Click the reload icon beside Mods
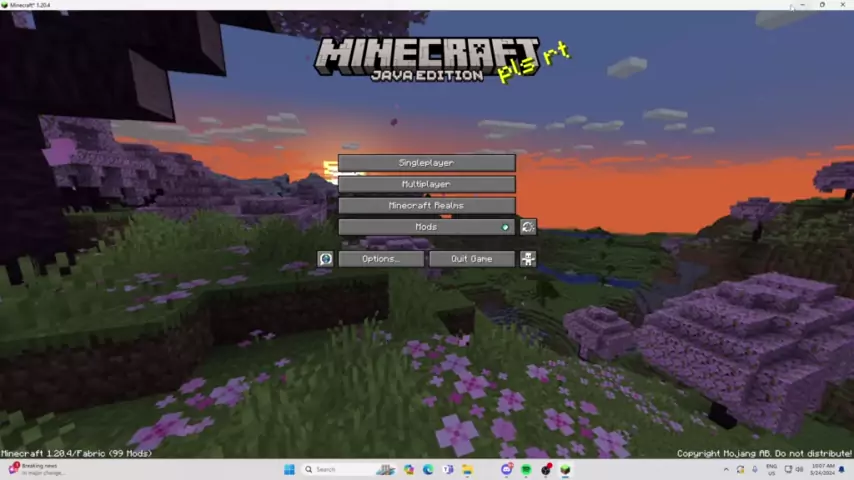The width and height of the screenshot is (854, 480). click(x=527, y=227)
